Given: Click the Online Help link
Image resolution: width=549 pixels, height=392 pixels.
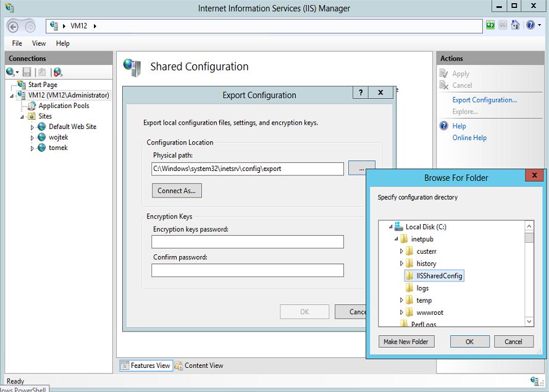Looking at the screenshot, I should click(x=469, y=138).
